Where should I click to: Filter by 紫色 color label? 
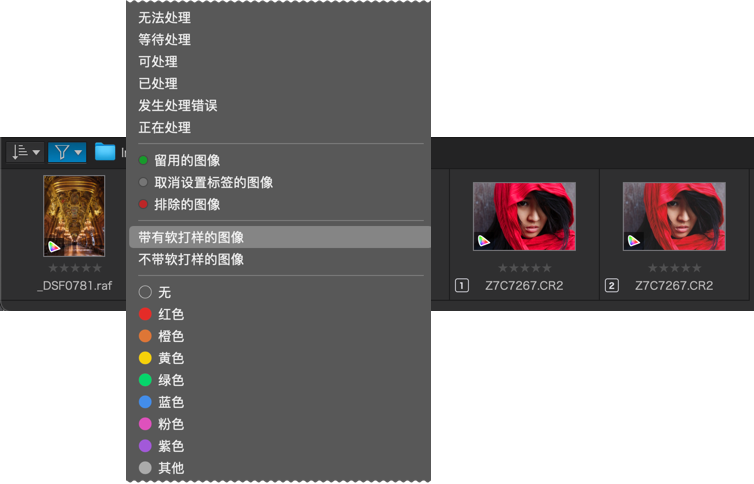pyautogui.click(x=280, y=446)
